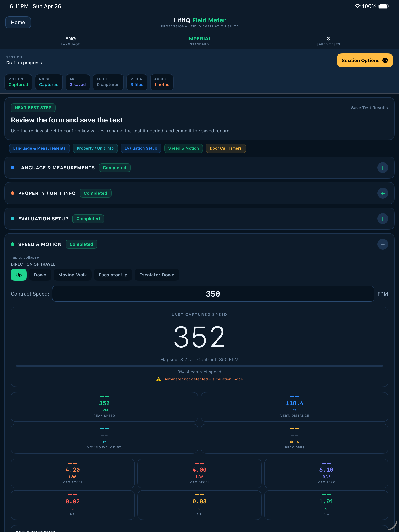Jump to Speed & Motion tab
This screenshot has height=532, width=399.
point(183,148)
